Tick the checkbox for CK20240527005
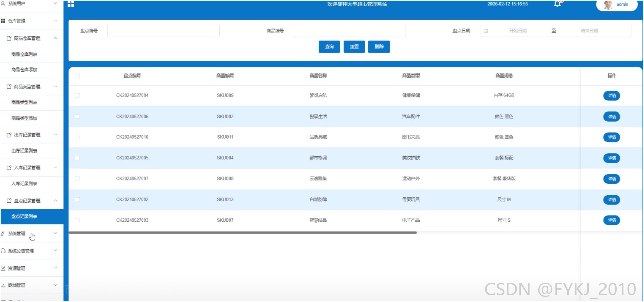 coord(77,158)
